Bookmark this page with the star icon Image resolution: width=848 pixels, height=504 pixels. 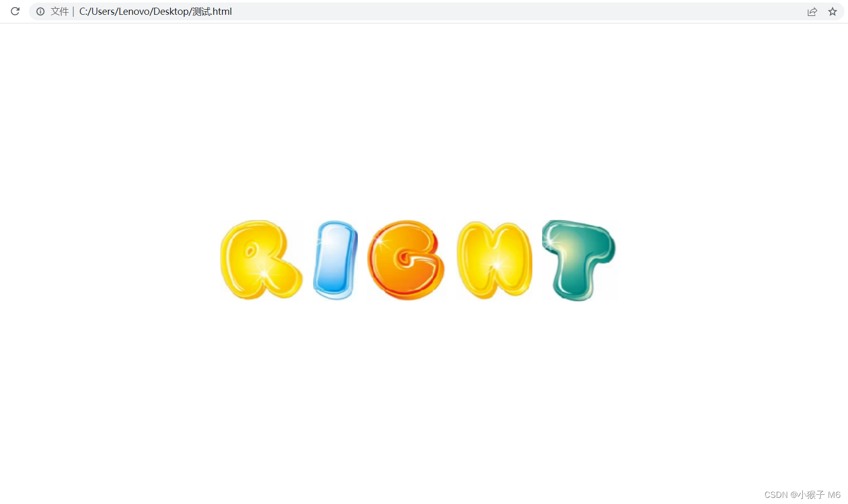pyautogui.click(x=833, y=12)
